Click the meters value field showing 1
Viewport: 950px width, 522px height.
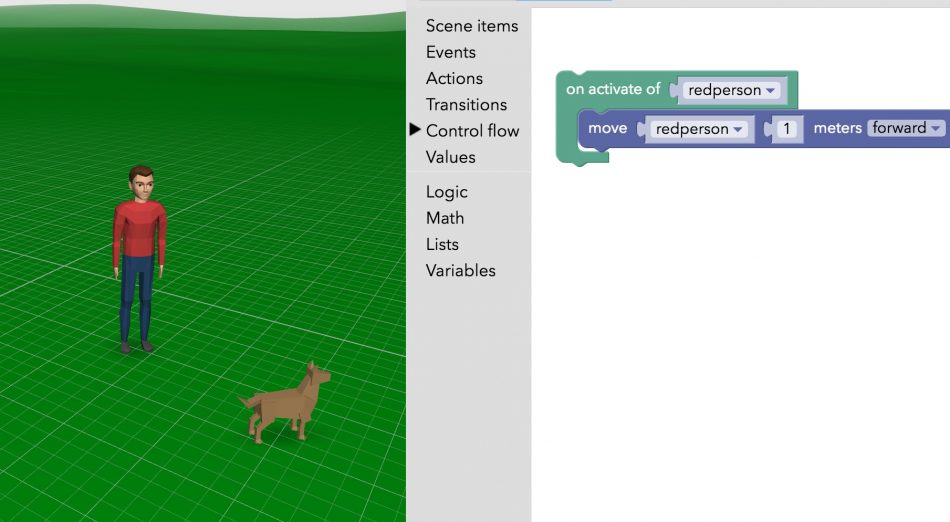(x=786, y=128)
